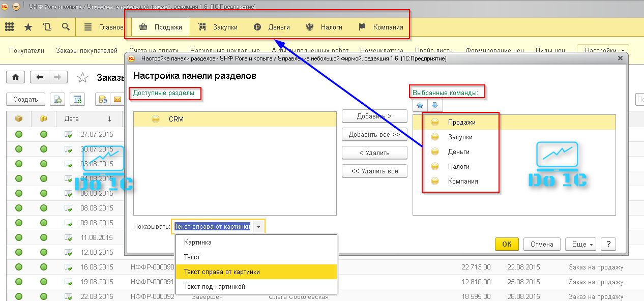Open the Виды цен command link
Viewport: 644px width, 301px height.
pos(550,51)
